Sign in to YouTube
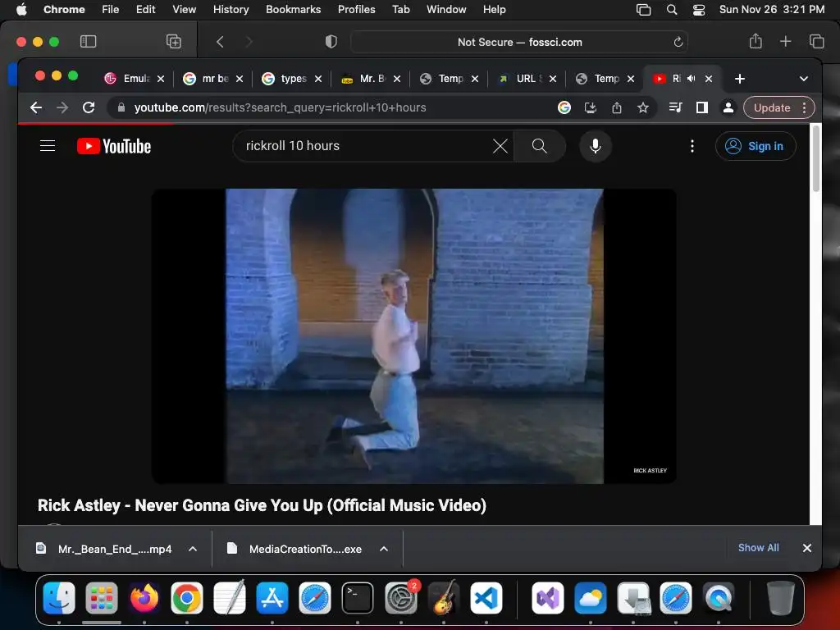This screenshot has width=840, height=630. pos(756,146)
